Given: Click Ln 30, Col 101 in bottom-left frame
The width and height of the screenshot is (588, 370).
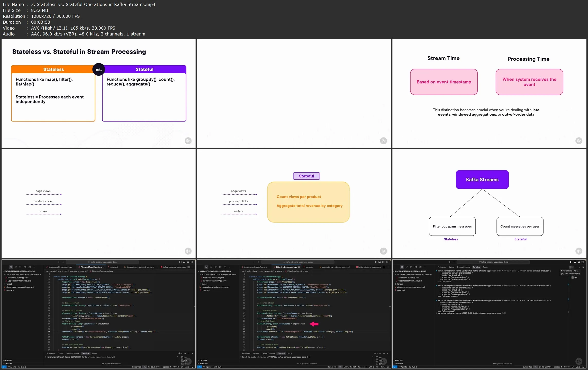Looking at the screenshot, I should point(154,367).
